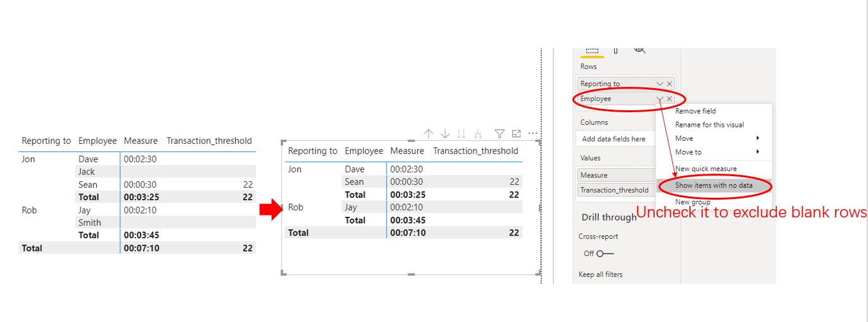
Task: Switch to the Analytics magnifier tab
Action: click(639, 50)
